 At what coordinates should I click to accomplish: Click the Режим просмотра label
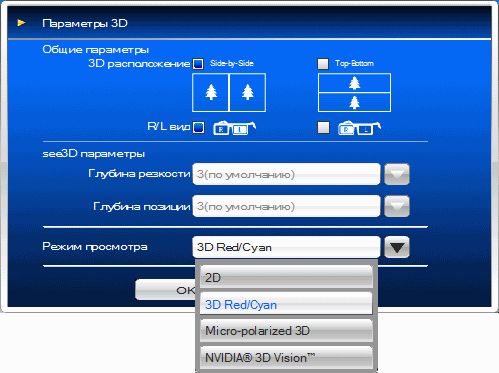(95, 247)
